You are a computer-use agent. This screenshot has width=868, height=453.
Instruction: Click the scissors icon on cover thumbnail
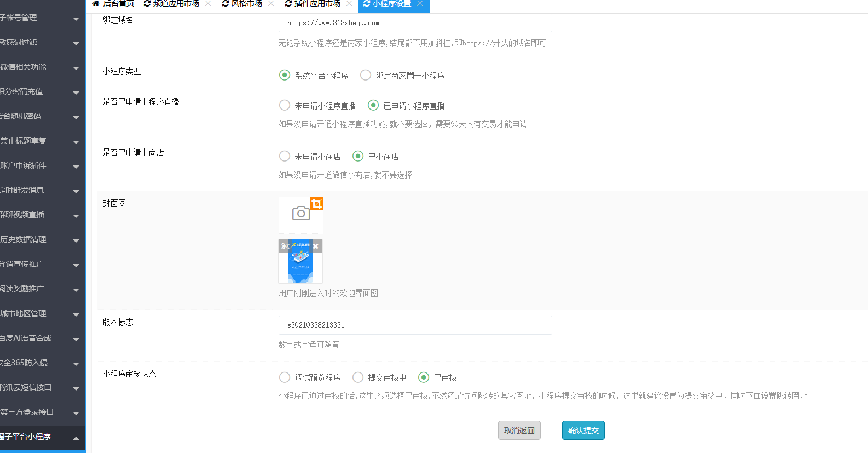point(285,246)
